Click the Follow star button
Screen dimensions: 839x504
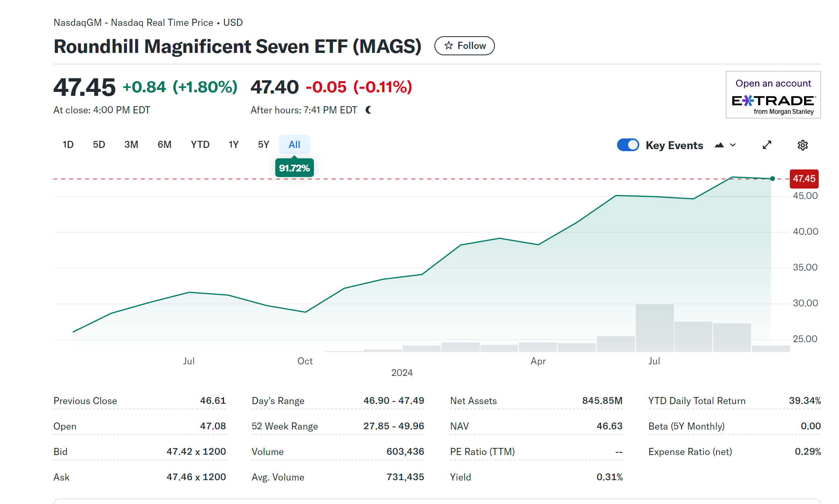pos(464,46)
